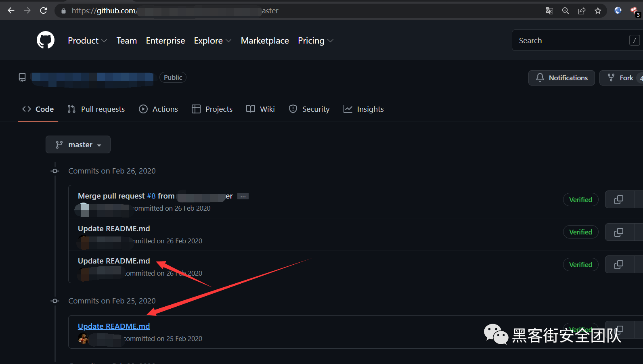Expand the commit message ellipsis button
643x364 pixels.
click(x=243, y=197)
